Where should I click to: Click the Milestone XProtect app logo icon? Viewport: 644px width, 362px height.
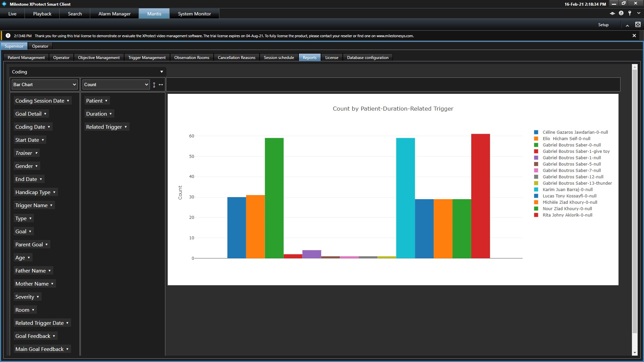pyautogui.click(x=4, y=4)
